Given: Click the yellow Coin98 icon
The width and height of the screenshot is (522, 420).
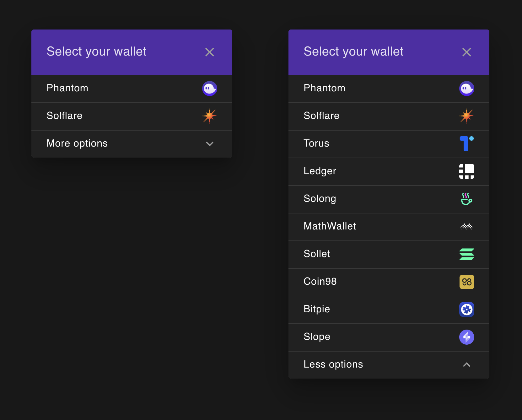Looking at the screenshot, I should [467, 282].
